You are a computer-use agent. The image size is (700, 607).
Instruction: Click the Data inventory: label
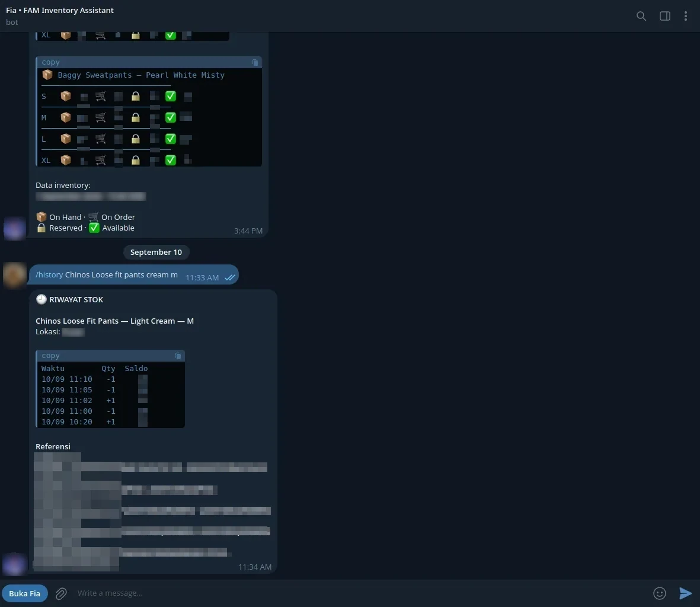63,185
